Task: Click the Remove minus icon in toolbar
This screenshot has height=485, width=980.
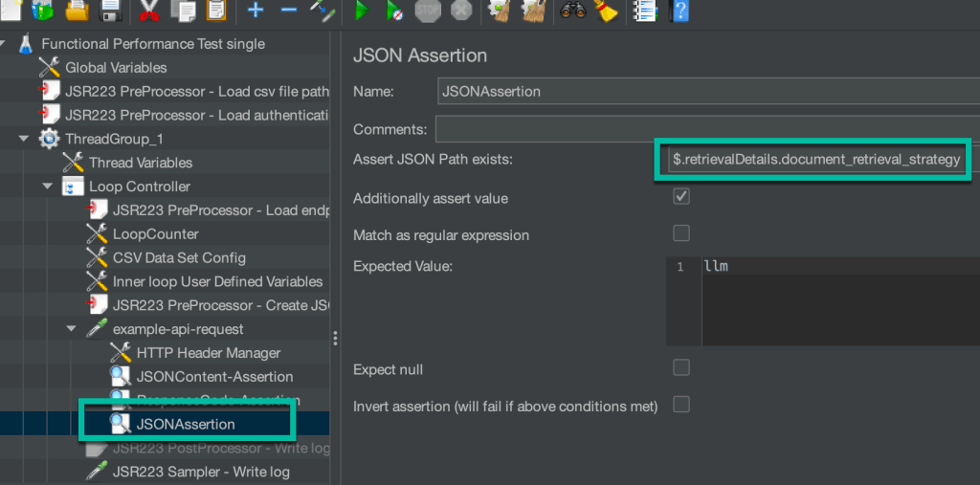Action: tap(288, 11)
